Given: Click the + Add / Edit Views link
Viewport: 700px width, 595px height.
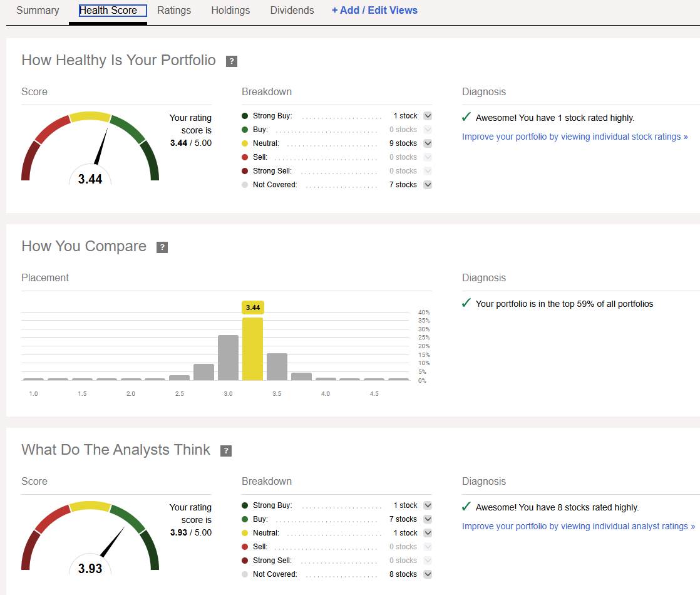Looking at the screenshot, I should tap(374, 11).
